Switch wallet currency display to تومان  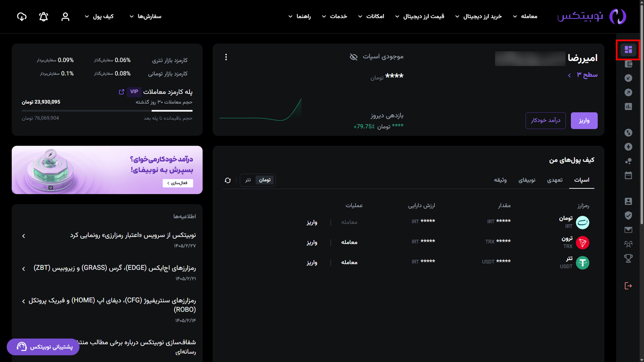tap(265, 180)
